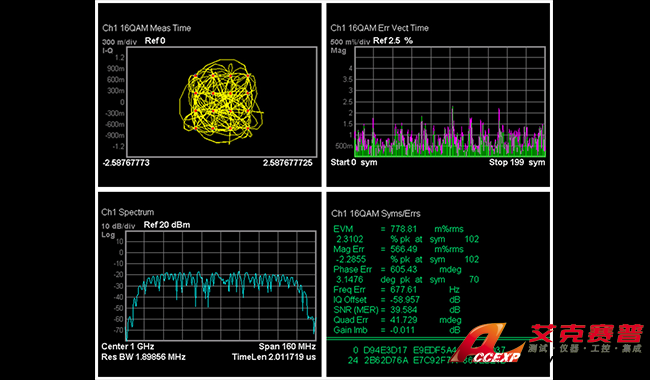Screen dimensions: 650x380
Task: Click the EVM 778.81 m%rms result row
Action: [398, 229]
